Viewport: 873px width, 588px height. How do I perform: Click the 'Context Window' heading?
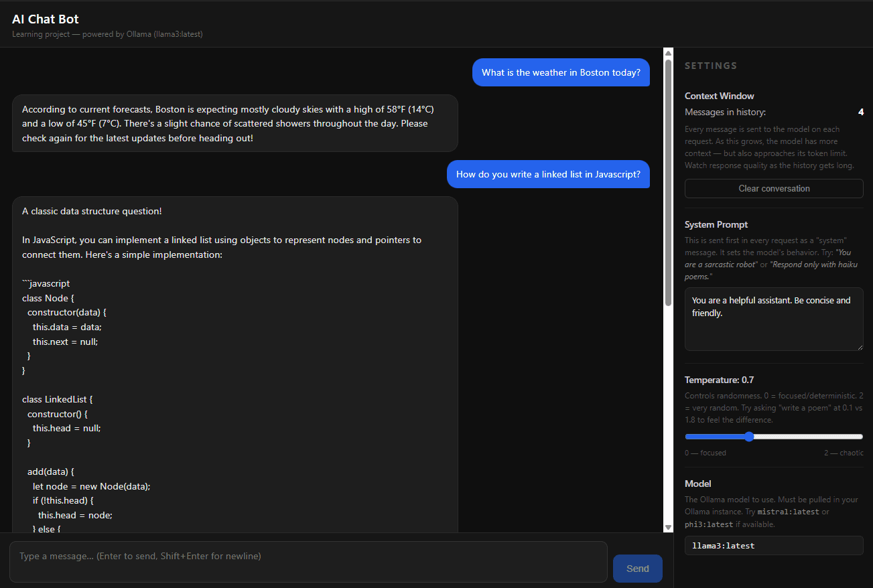click(x=720, y=96)
